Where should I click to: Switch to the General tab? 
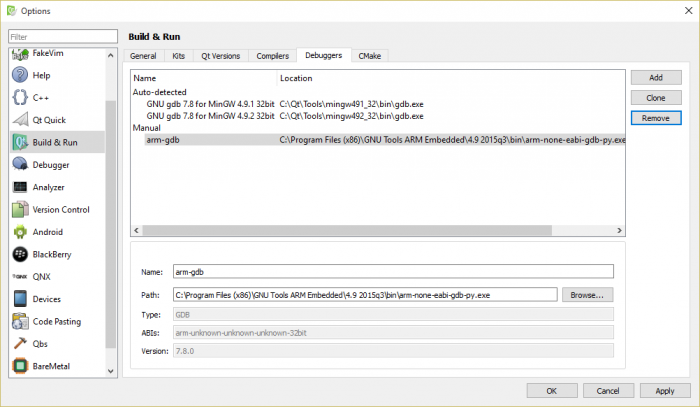143,56
